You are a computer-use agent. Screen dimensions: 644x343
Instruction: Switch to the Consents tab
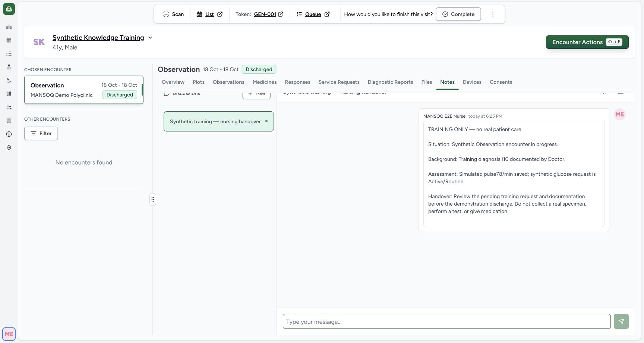[x=501, y=82]
